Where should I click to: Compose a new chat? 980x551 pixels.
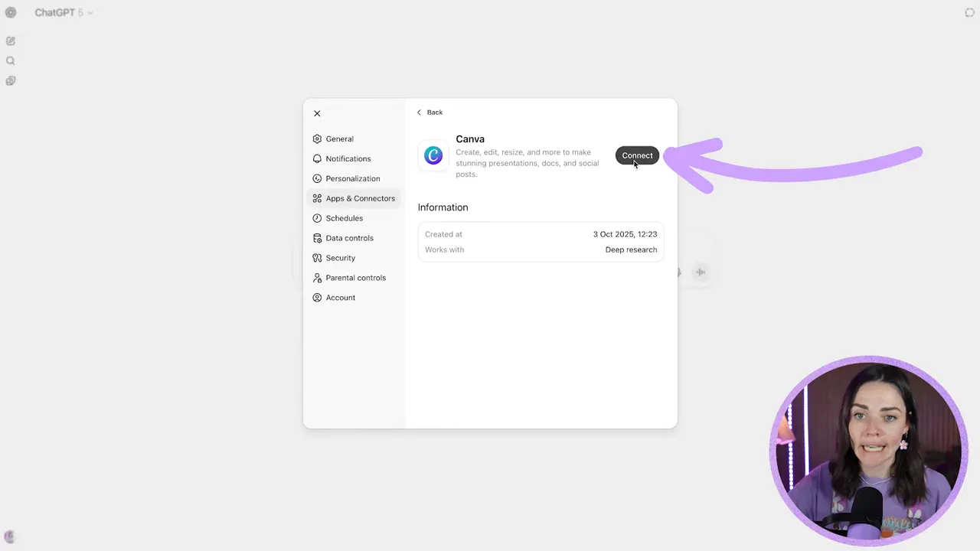tap(10, 41)
